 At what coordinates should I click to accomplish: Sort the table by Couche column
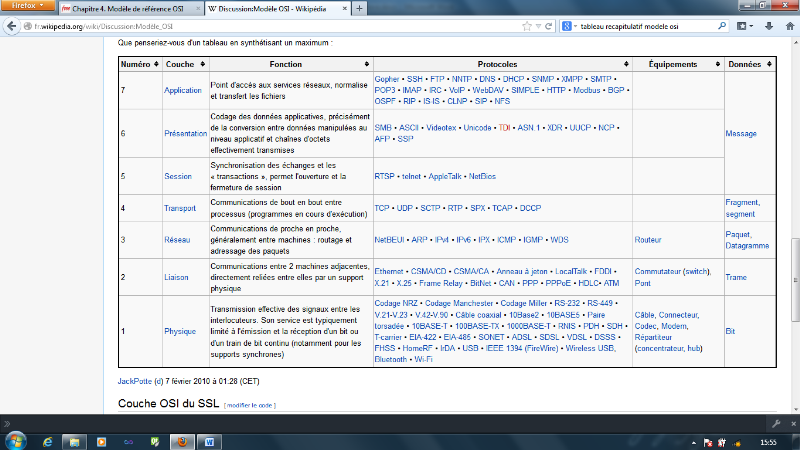point(203,64)
